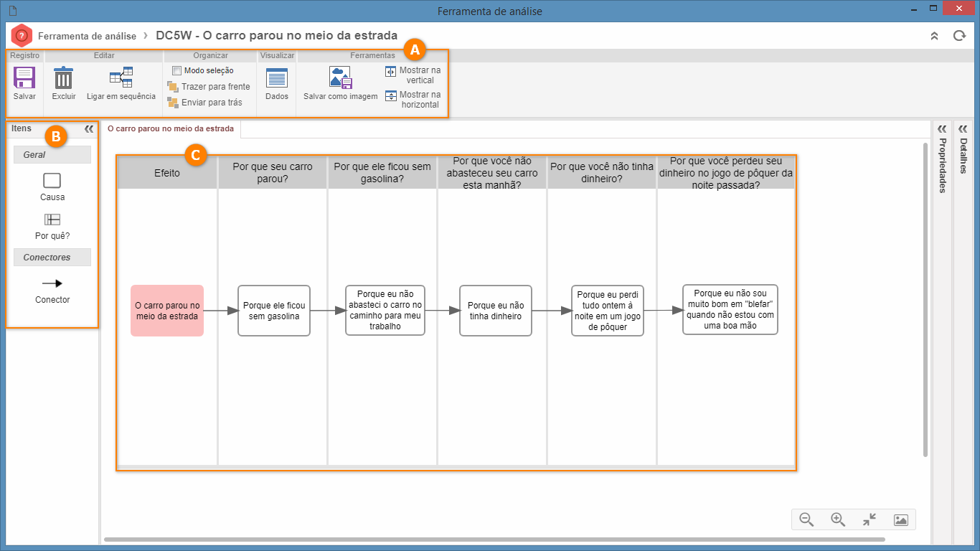Collapse the ribbon with double chevron
The image size is (980, 551).
click(934, 35)
